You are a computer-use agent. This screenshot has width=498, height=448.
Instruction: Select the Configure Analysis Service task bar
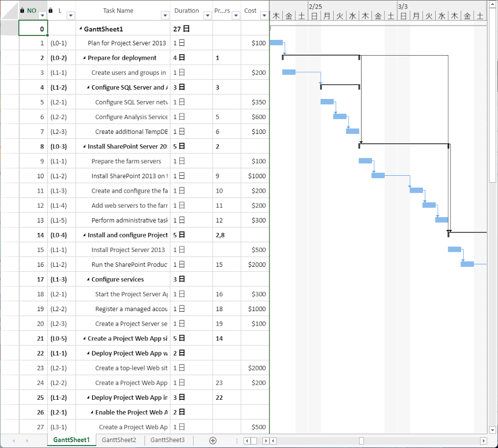(340, 116)
